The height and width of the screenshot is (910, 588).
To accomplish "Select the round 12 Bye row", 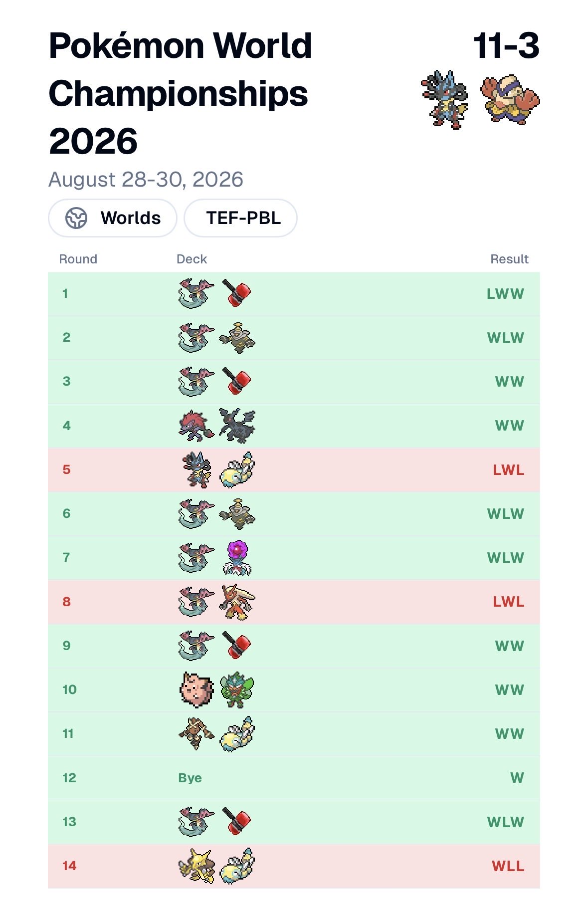I will 294,778.
